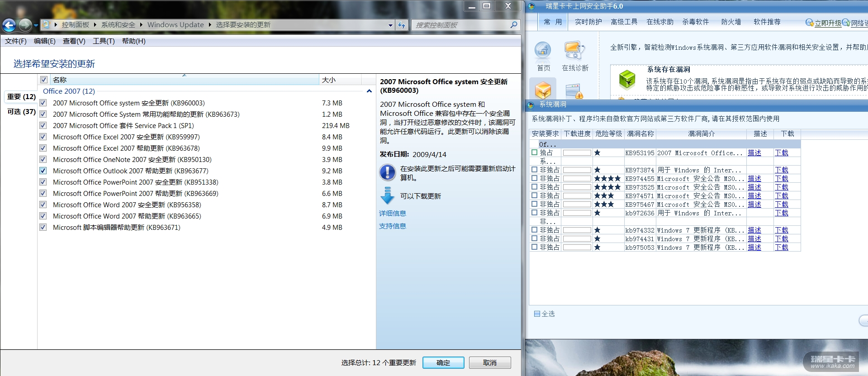
Task: Click the 立即升级 link in Rising
Action: tap(828, 23)
